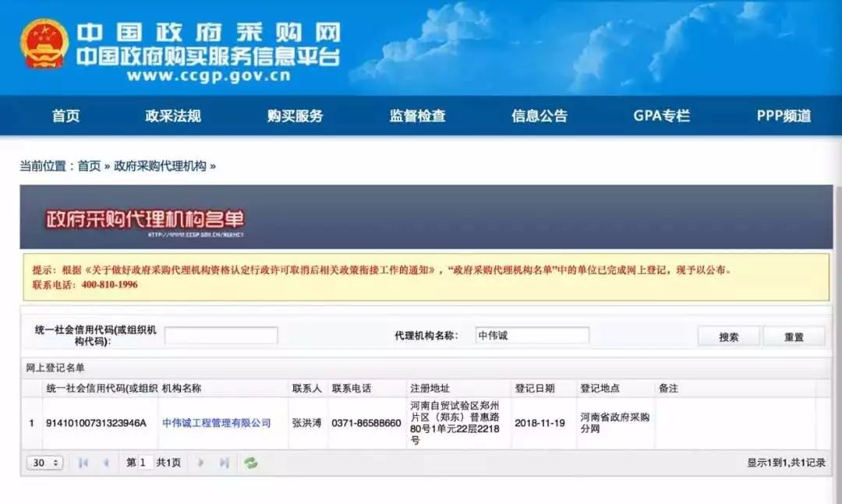
Task: Click breadcrumb link 首页
Action: (x=89, y=166)
